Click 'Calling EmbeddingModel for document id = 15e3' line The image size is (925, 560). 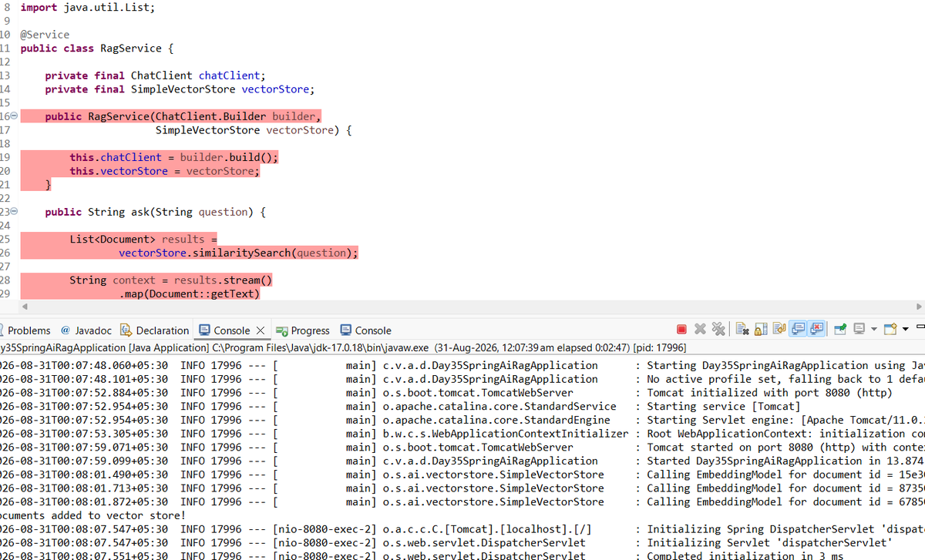point(462,474)
